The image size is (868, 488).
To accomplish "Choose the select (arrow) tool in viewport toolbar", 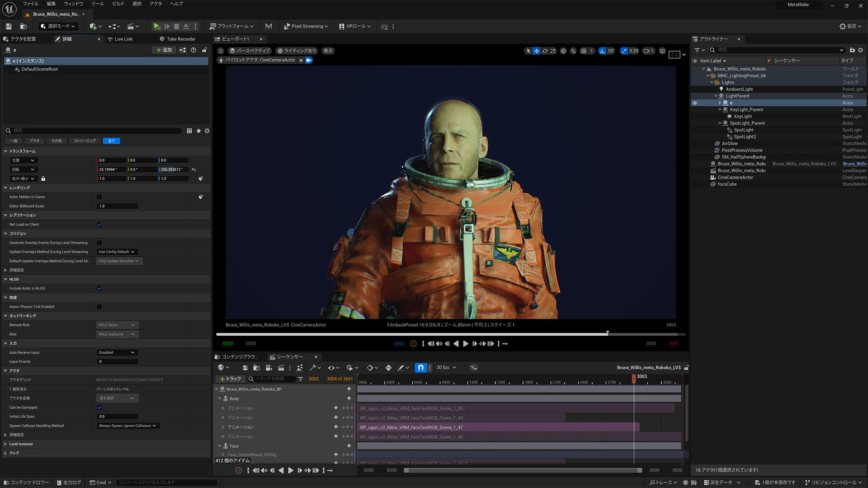I will click(x=528, y=51).
